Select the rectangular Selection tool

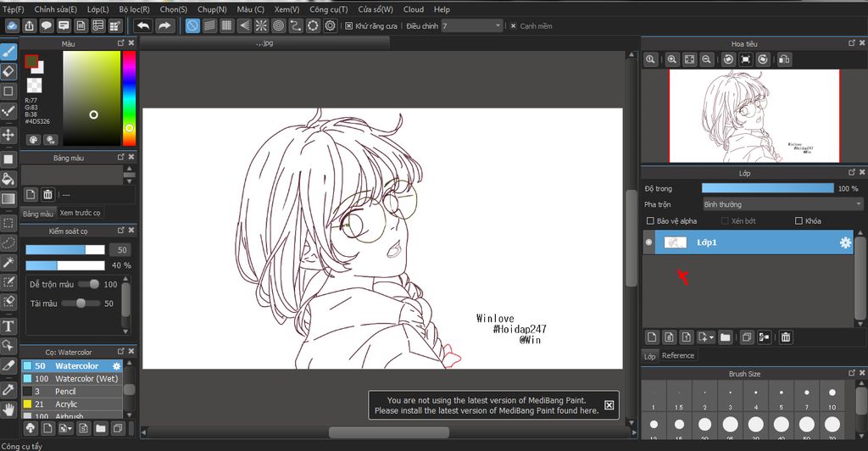click(8, 223)
